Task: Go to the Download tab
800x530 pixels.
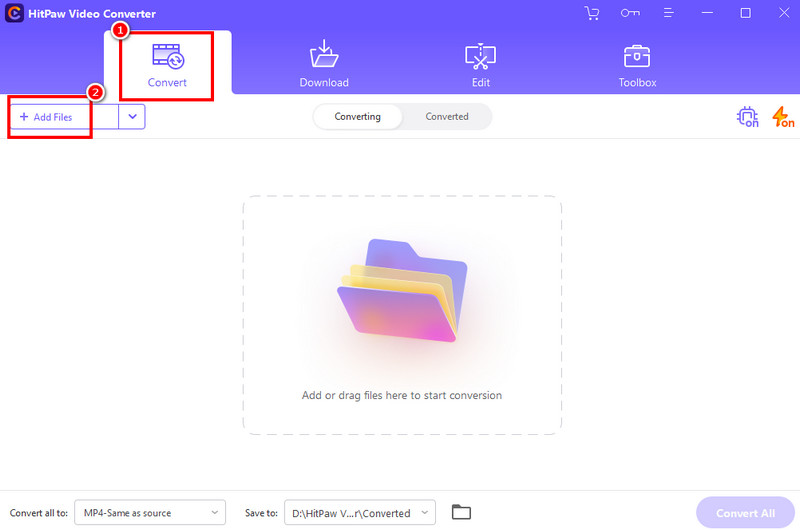Action: (x=324, y=64)
